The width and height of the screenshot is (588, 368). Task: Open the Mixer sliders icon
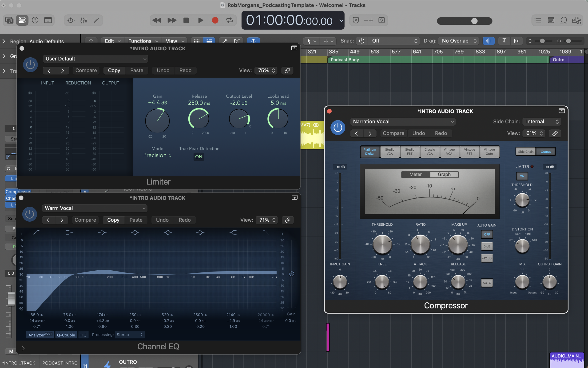tap(84, 20)
